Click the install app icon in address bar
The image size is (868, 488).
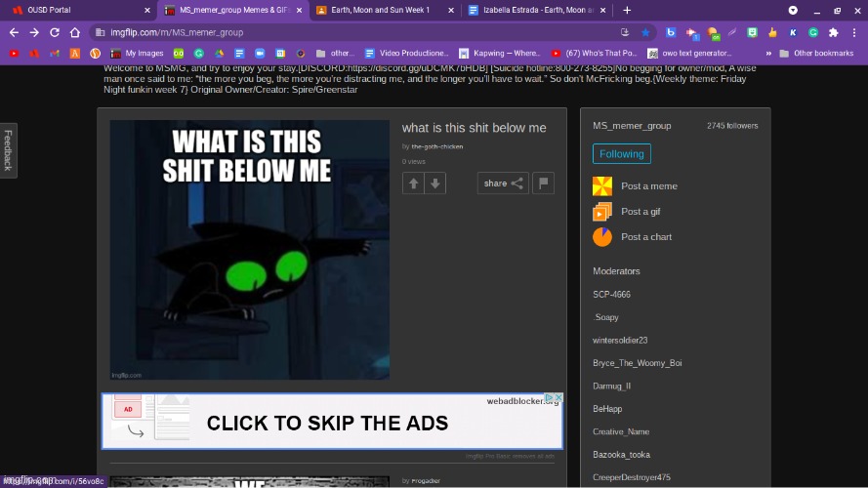pos(625,32)
